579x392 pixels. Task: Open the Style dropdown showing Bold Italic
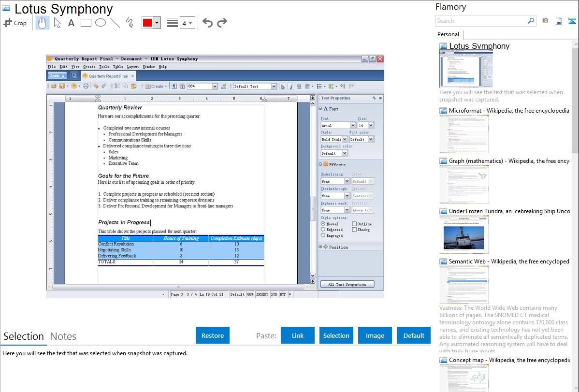345,139
